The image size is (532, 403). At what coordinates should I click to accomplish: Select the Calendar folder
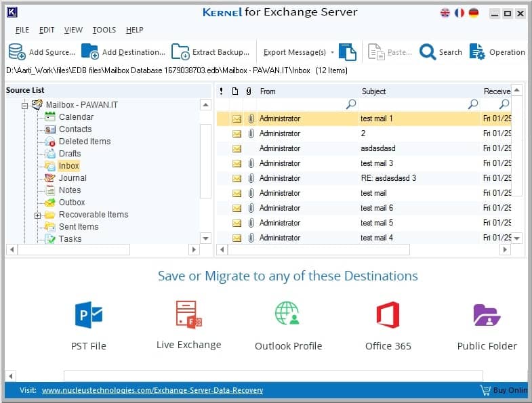click(76, 117)
